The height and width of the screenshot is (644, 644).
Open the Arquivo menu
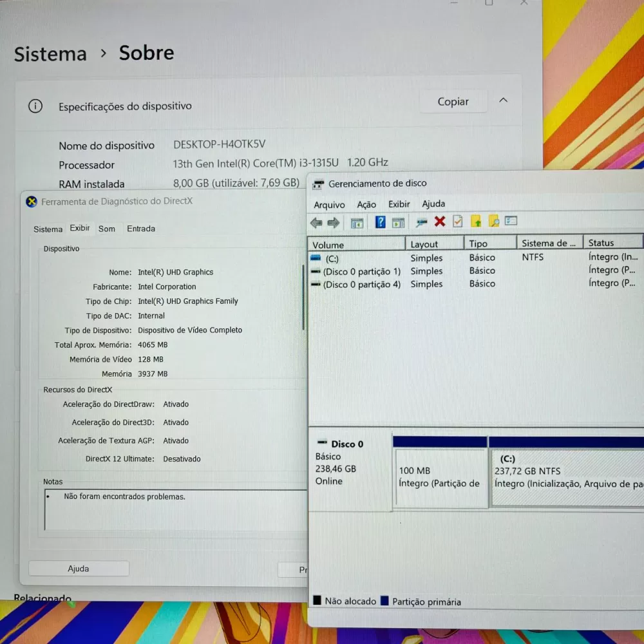coord(329,205)
